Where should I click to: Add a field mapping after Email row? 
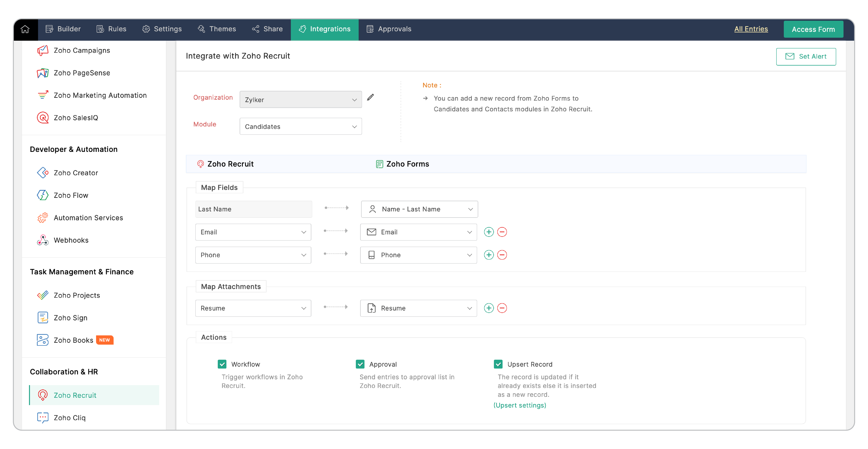489,232
